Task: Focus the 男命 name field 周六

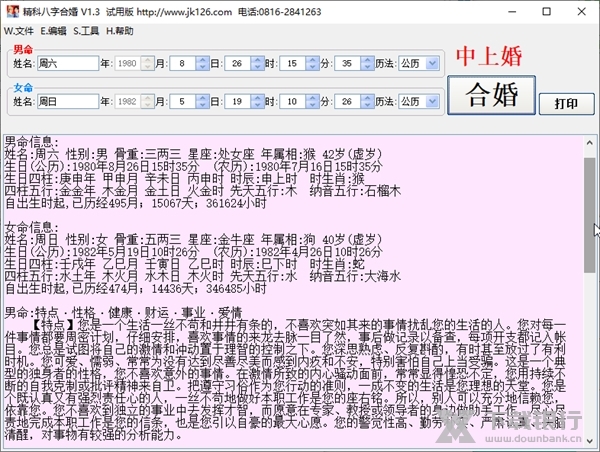Action: coord(68,63)
